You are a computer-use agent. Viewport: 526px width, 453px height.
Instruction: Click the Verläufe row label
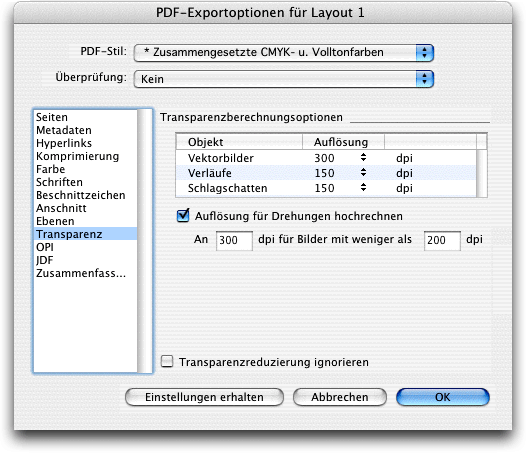pyautogui.click(x=210, y=173)
